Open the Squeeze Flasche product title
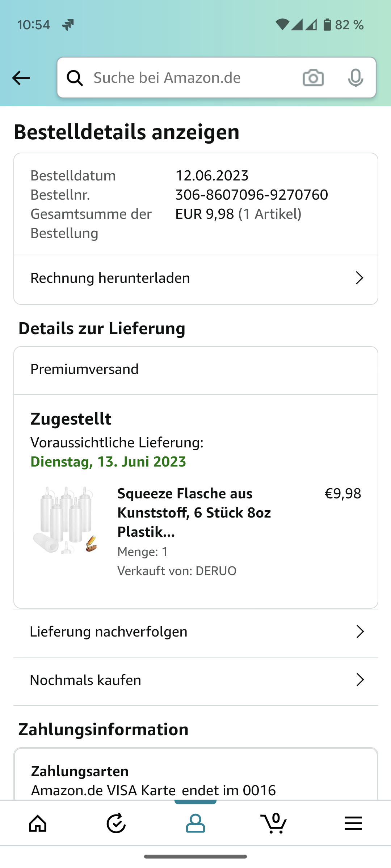 click(194, 512)
